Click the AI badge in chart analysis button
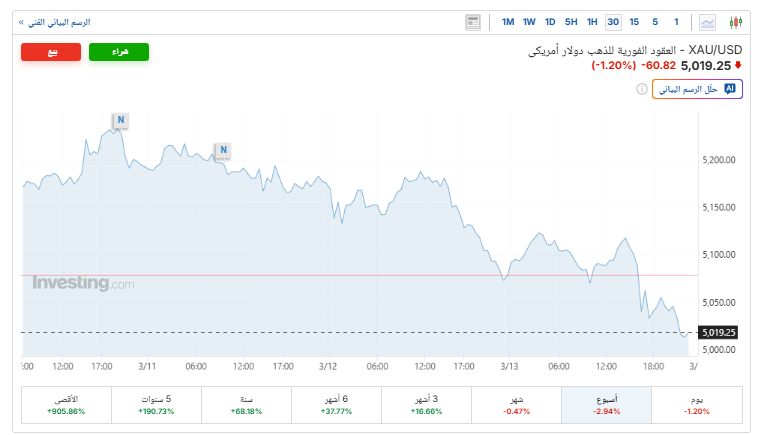 pos(730,89)
